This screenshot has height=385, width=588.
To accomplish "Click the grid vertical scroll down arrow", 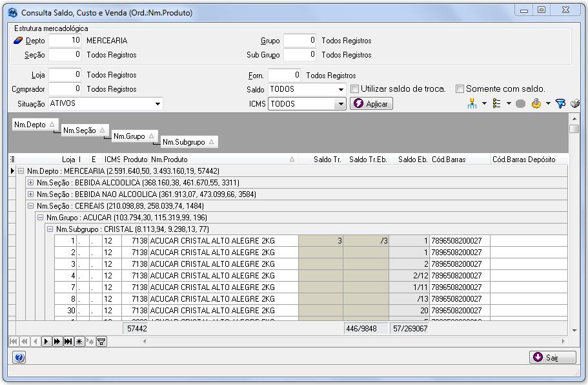I will pos(574,330).
